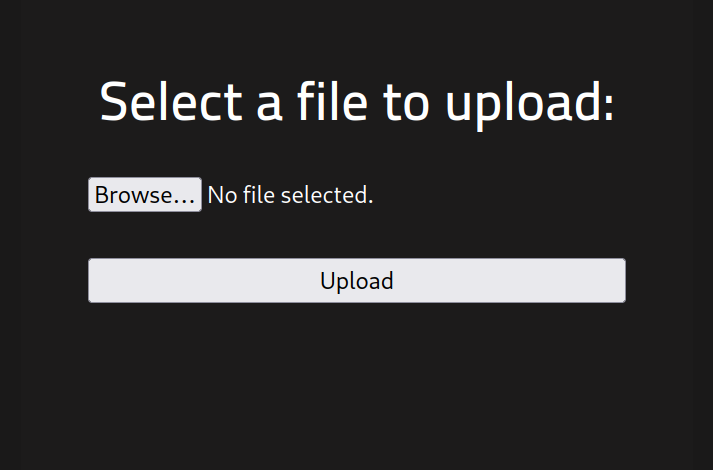This screenshot has width=713, height=470.
Task: Click the file status text beside Browse…
Action: 290,195
